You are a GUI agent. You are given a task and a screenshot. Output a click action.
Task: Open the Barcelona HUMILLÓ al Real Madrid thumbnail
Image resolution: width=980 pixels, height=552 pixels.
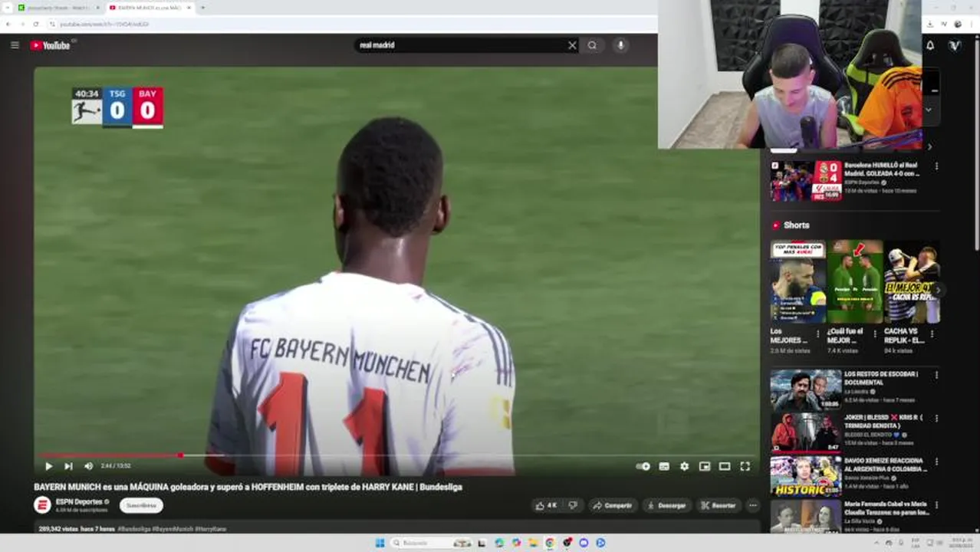(806, 181)
